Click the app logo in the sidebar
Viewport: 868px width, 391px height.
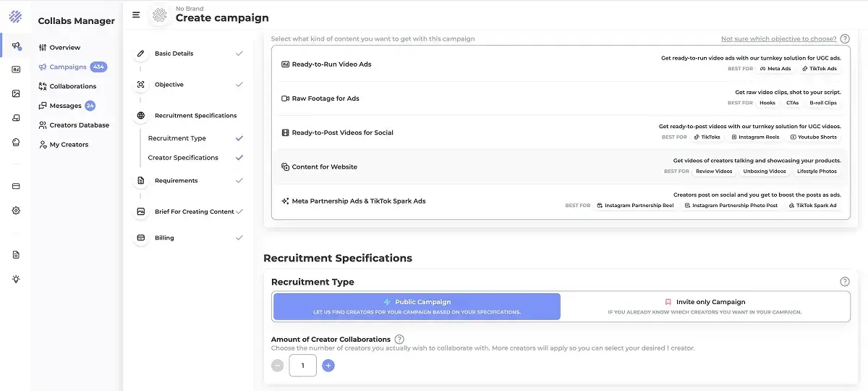click(x=15, y=16)
